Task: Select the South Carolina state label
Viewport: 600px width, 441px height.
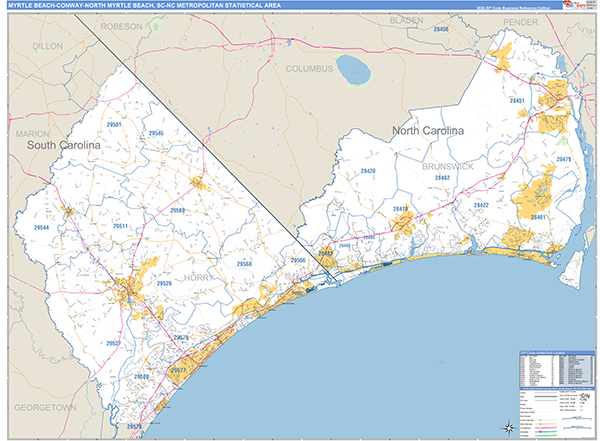Action: pos(64,145)
